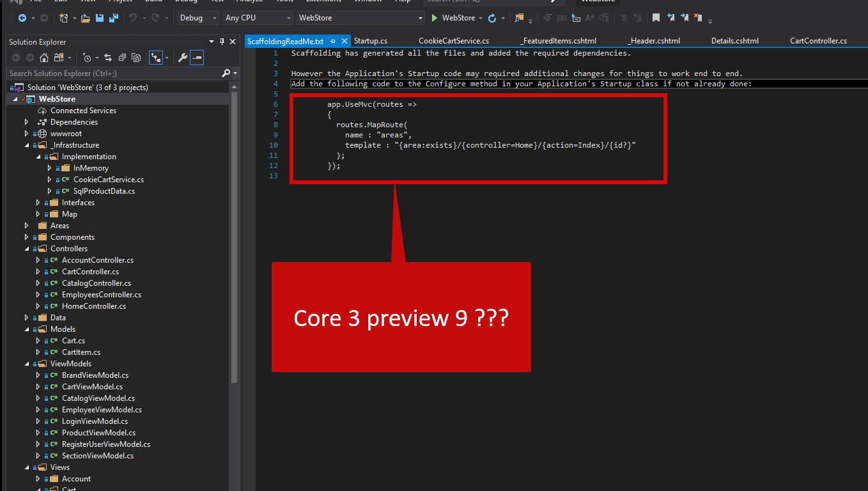This screenshot has width=868, height=491.
Task: Click the Undo icon on the standard toolbar
Action: point(132,17)
